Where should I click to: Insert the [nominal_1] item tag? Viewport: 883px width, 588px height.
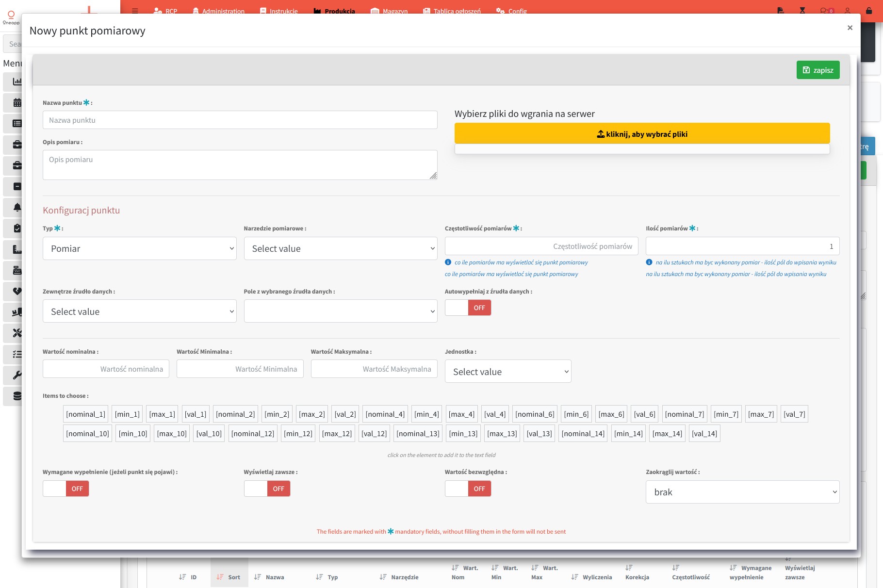coord(85,414)
